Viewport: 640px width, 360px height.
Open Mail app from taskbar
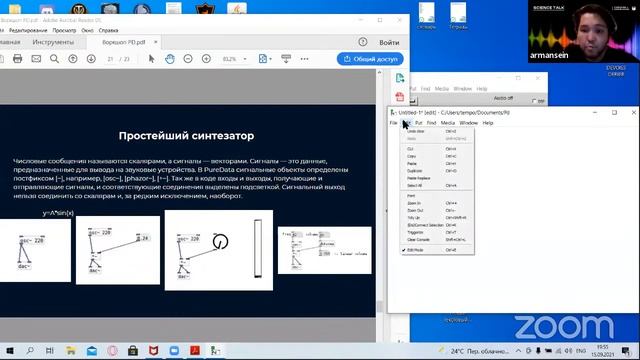(92, 351)
